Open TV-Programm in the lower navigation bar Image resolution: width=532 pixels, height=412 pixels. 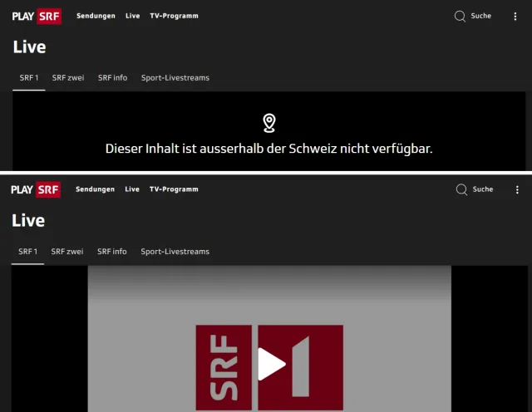click(174, 189)
